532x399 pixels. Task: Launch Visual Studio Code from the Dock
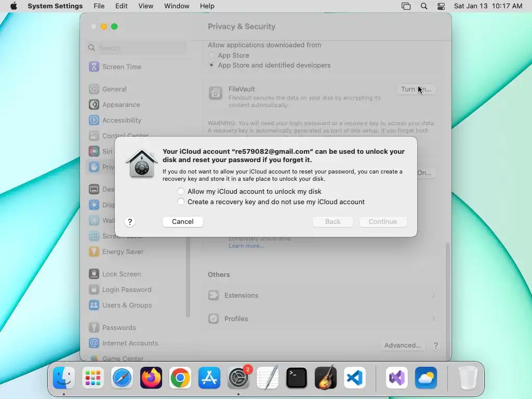click(x=354, y=378)
